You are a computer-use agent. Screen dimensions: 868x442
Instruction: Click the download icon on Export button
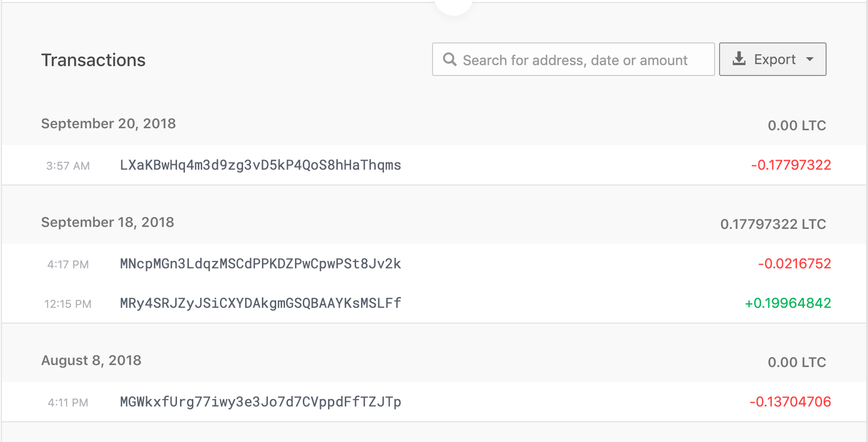tap(738, 58)
